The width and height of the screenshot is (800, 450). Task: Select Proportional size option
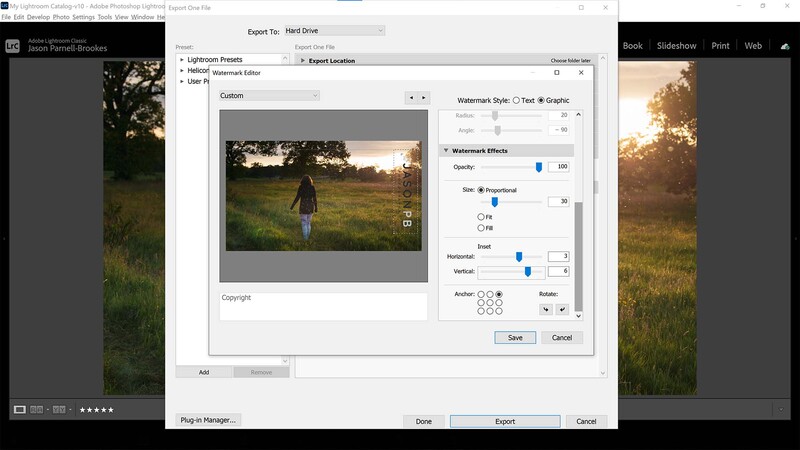click(481, 190)
